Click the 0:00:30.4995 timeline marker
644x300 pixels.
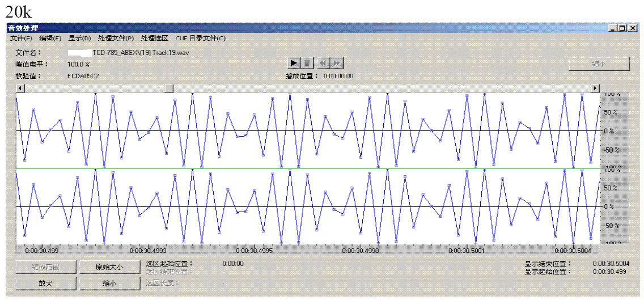click(254, 250)
